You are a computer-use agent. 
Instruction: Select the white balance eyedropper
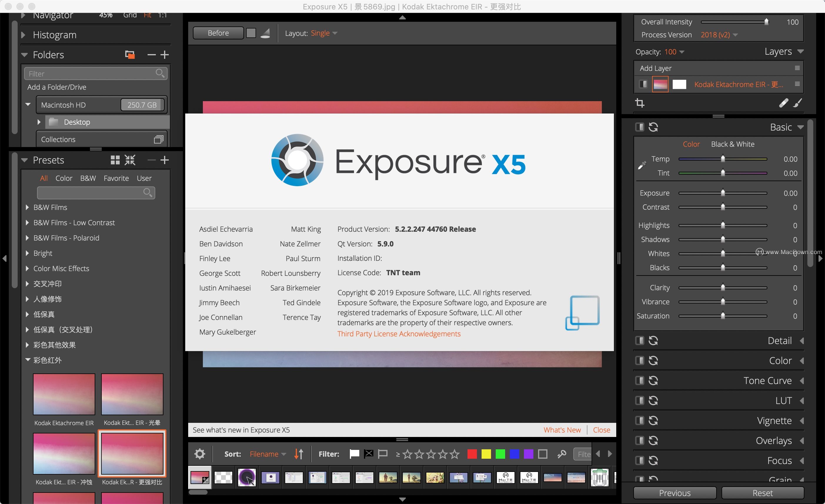coord(642,165)
